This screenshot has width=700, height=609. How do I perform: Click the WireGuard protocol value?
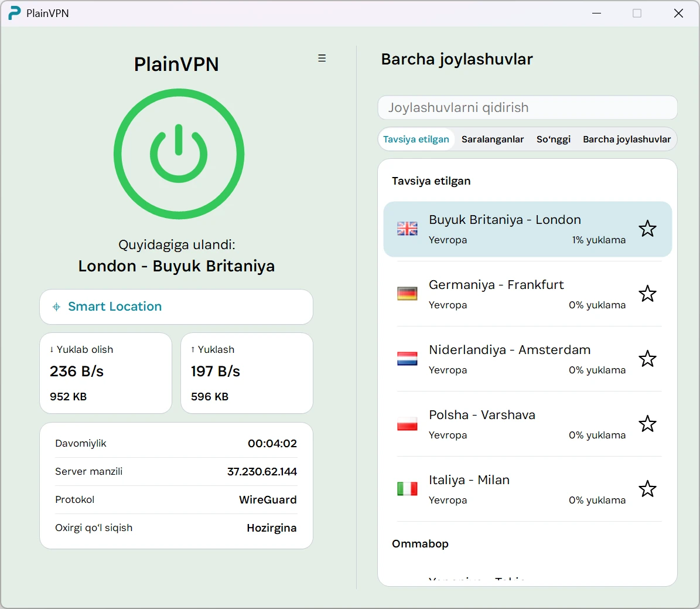(x=268, y=500)
